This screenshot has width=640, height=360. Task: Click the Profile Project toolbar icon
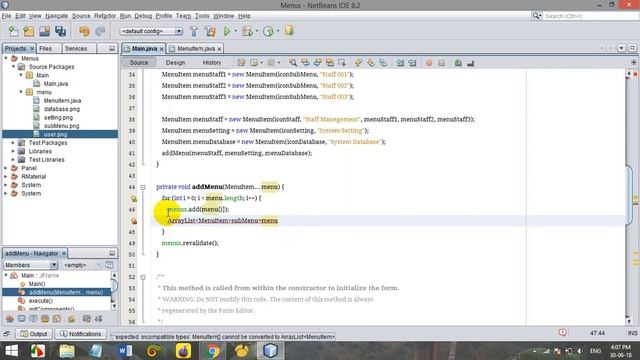click(x=268, y=31)
